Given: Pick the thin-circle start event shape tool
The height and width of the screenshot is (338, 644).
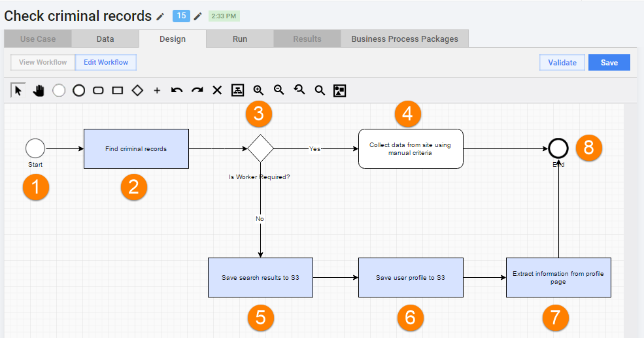Looking at the screenshot, I should click(59, 90).
